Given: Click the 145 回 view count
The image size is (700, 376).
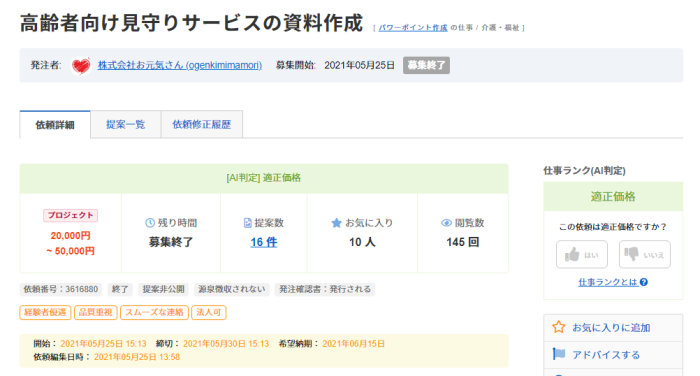Looking at the screenshot, I should click(462, 242).
